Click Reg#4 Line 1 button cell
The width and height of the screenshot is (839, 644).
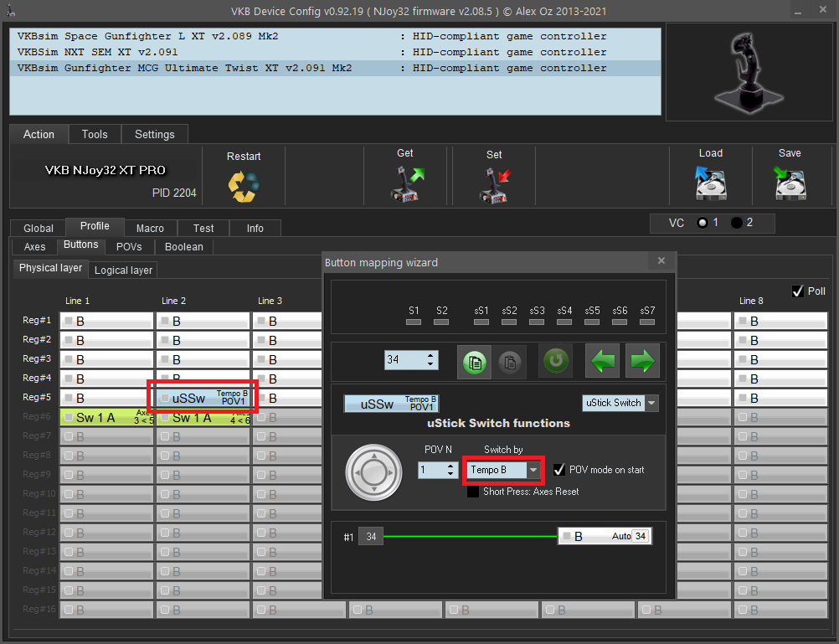point(106,379)
